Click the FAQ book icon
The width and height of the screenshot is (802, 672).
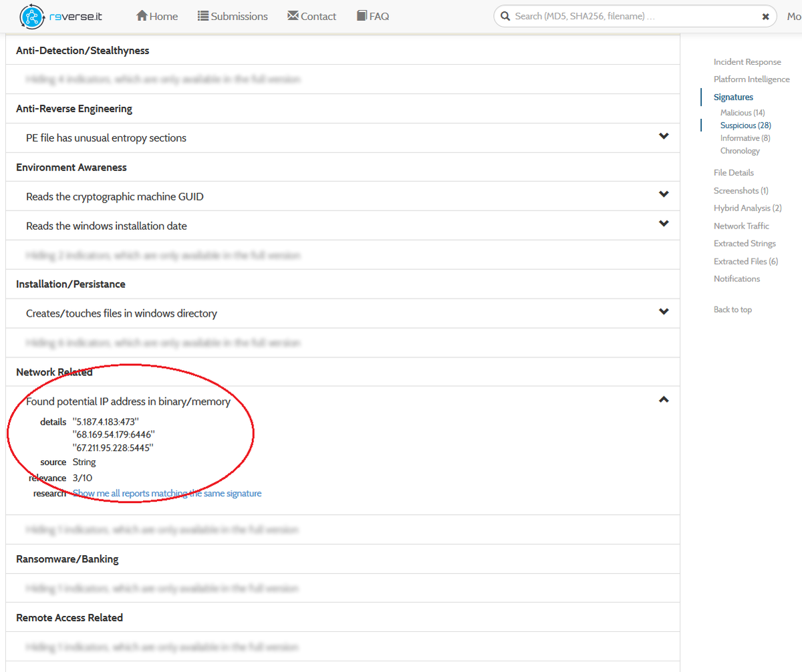pos(362,15)
